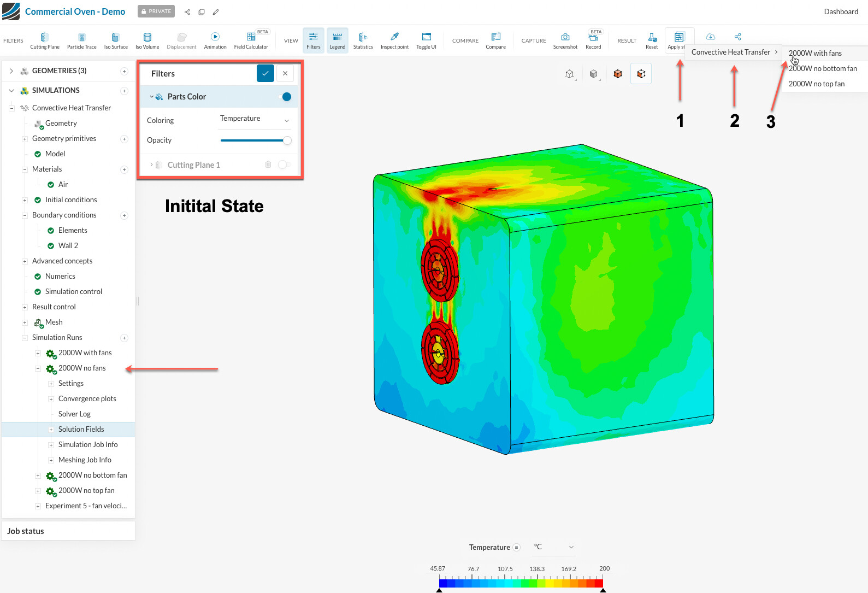Expand the 2000W no bottom fan run
The image size is (868, 593).
pos(38,475)
